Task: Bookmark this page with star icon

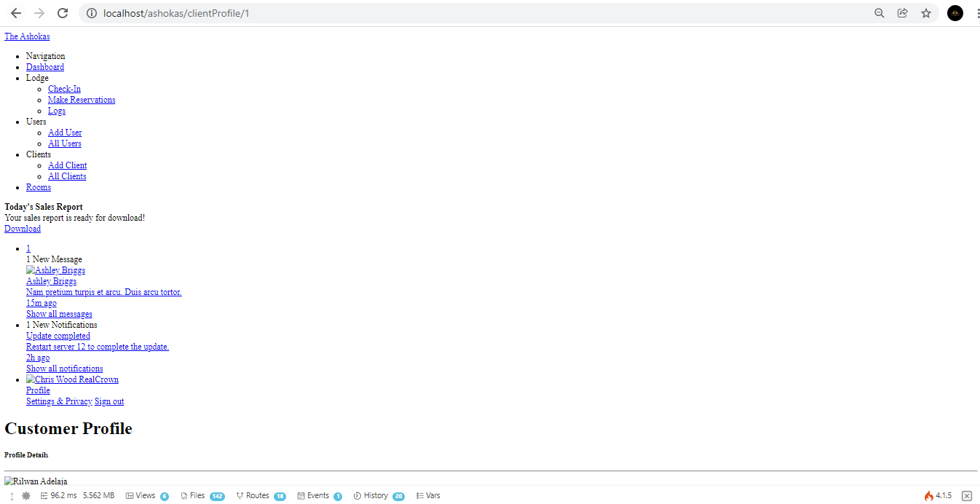Action: (x=926, y=13)
